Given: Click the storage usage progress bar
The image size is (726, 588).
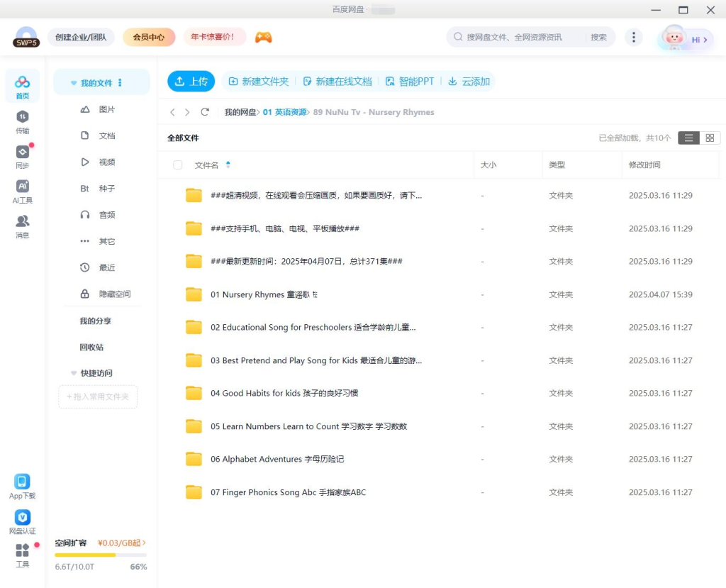Looking at the screenshot, I should click(x=101, y=555).
